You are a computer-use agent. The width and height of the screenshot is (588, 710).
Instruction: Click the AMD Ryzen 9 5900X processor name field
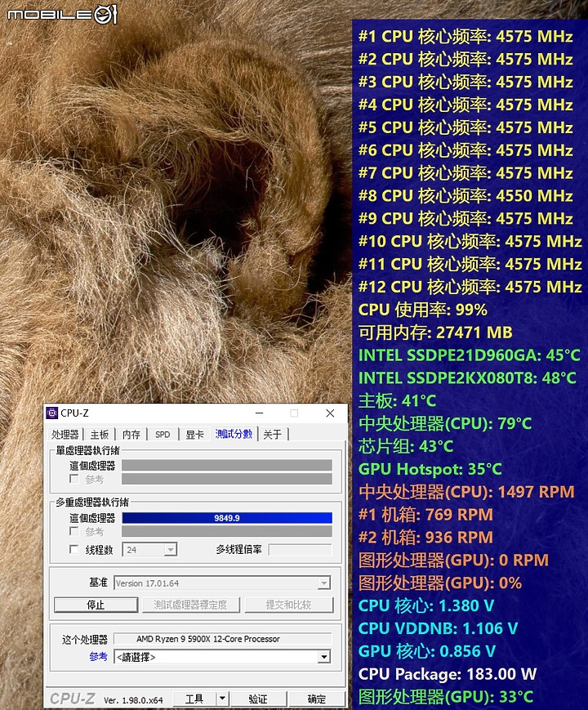point(222,639)
